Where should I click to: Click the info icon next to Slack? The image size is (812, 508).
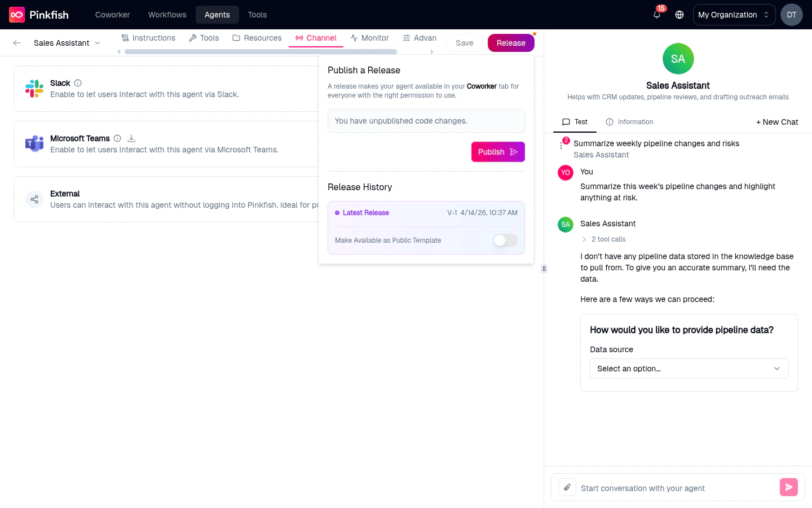[78, 83]
